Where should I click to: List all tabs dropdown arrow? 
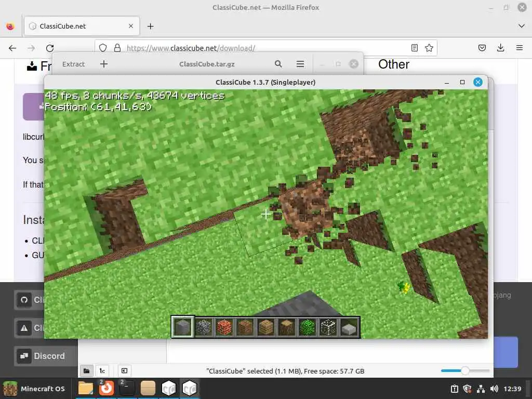coord(522,26)
